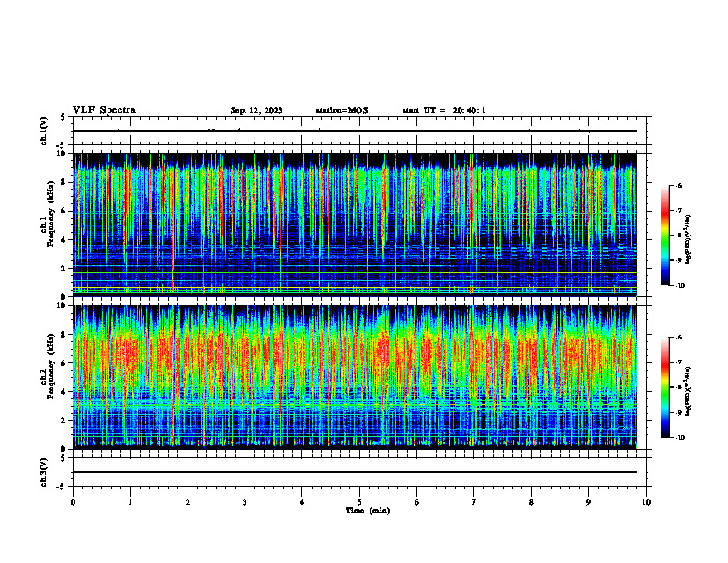Click the "5" tick on ch.1(V) axis
Viewport: 728px width, 563px height.
pos(63,117)
